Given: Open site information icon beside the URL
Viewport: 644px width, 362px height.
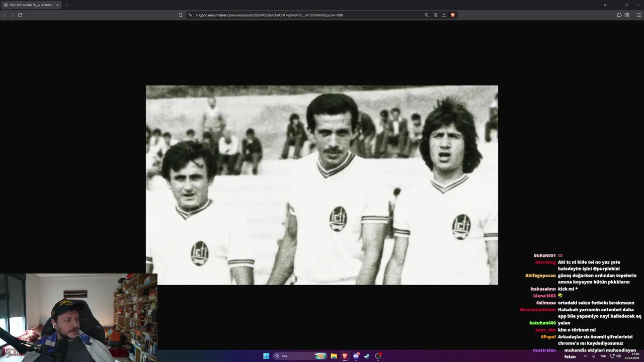Looking at the screenshot, I should coord(190,15).
